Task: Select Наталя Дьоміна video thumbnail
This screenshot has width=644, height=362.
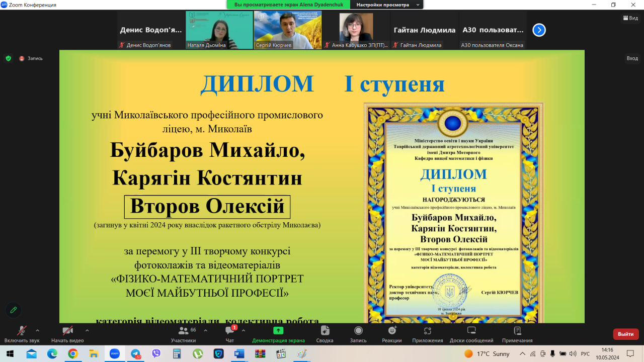Action: coord(219,30)
